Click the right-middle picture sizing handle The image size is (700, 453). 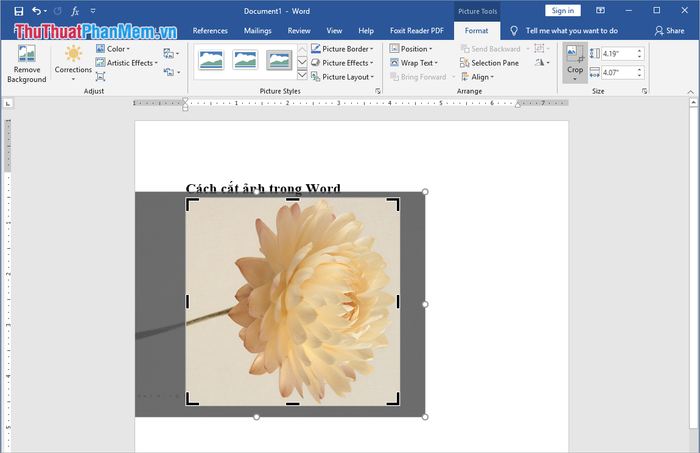tap(425, 304)
